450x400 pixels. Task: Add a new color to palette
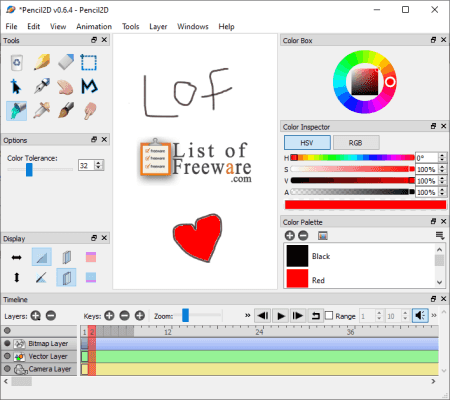click(x=290, y=236)
